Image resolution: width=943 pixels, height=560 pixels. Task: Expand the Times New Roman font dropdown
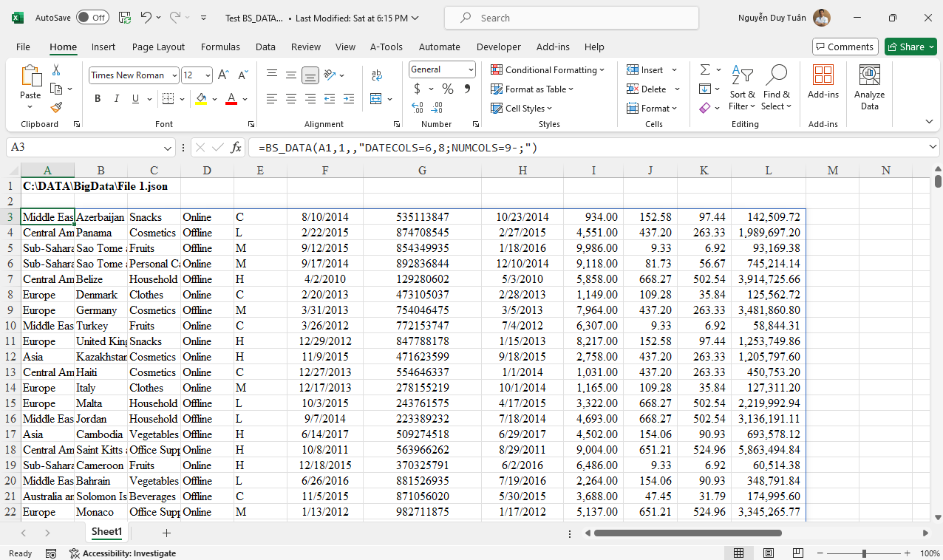pos(174,75)
